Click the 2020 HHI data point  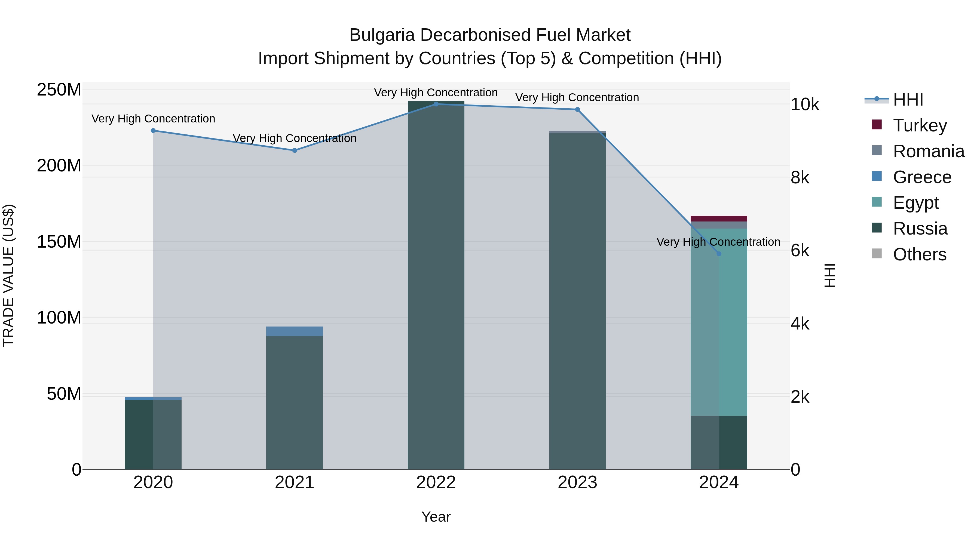(x=153, y=130)
